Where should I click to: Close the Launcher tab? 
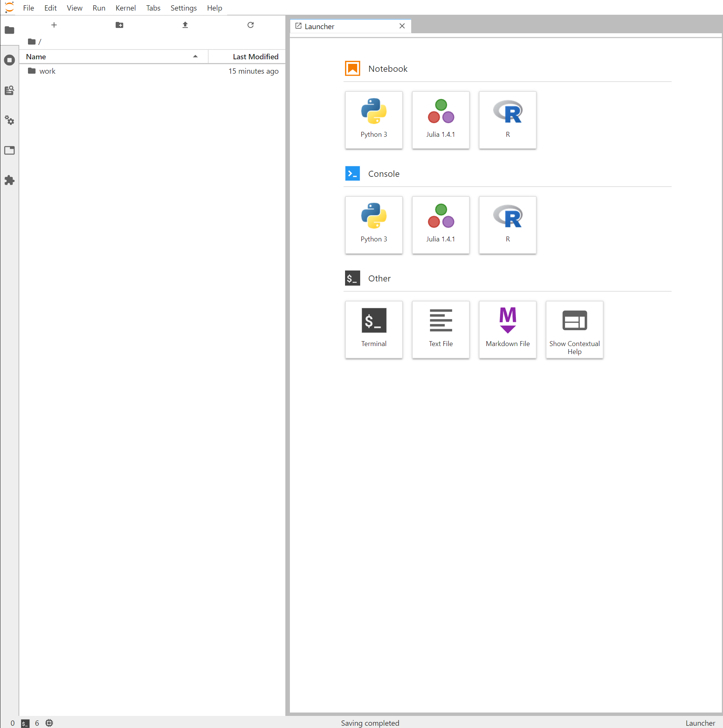tap(402, 26)
